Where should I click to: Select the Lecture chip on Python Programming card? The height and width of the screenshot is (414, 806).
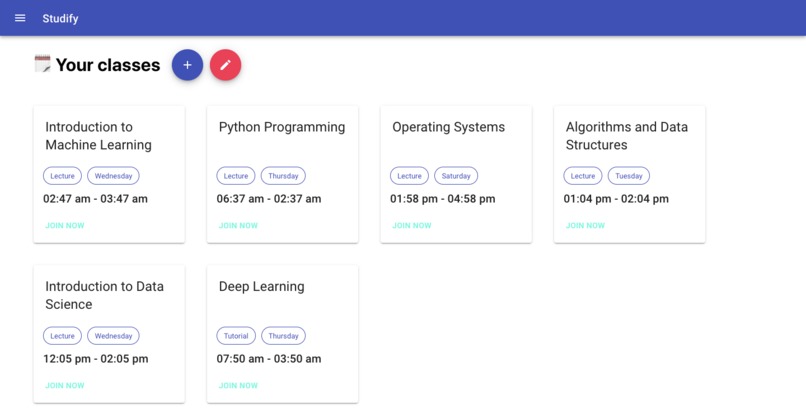click(x=236, y=176)
